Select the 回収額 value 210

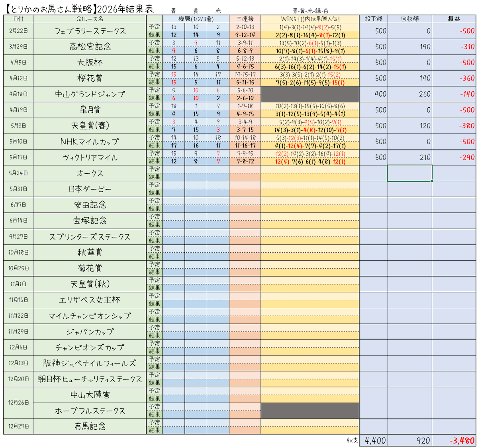click(x=409, y=157)
